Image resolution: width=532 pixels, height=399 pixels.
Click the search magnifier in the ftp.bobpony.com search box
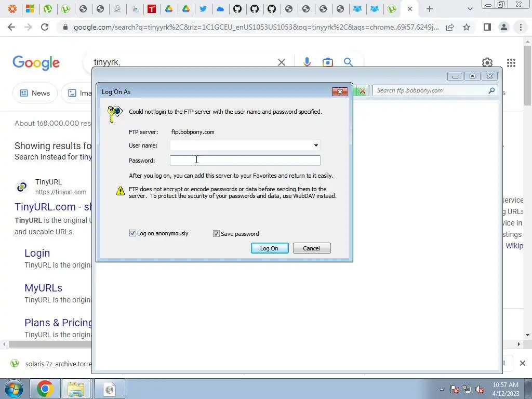[491, 90]
